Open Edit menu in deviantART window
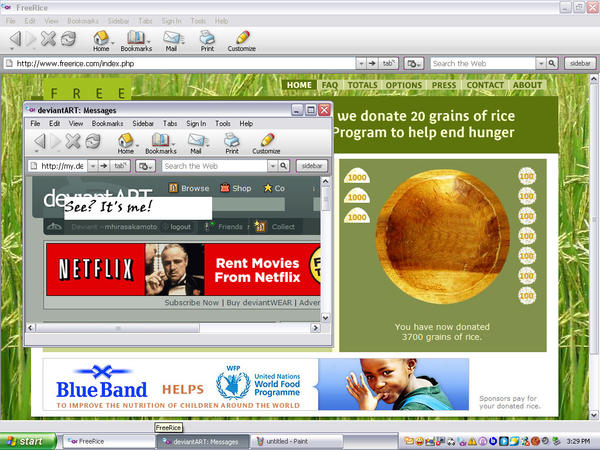600x450 pixels. [x=54, y=124]
